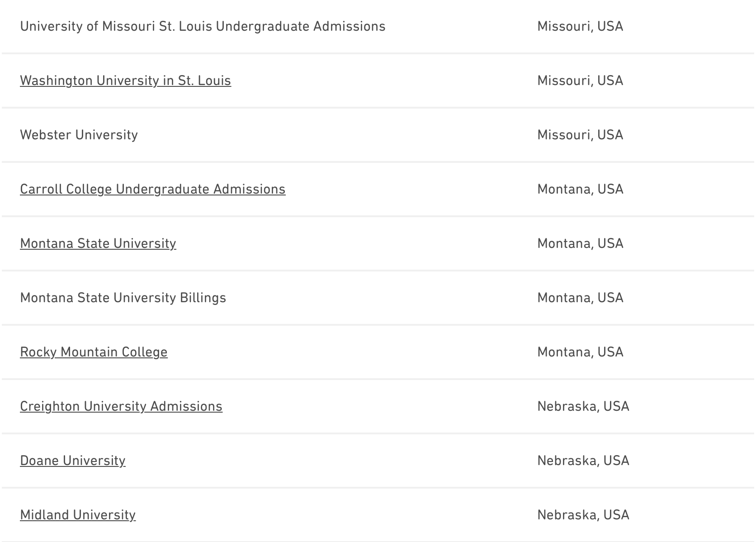This screenshot has height=542, width=756.
Task: Follow the Rocky Mountain College link
Action: pos(94,352)
